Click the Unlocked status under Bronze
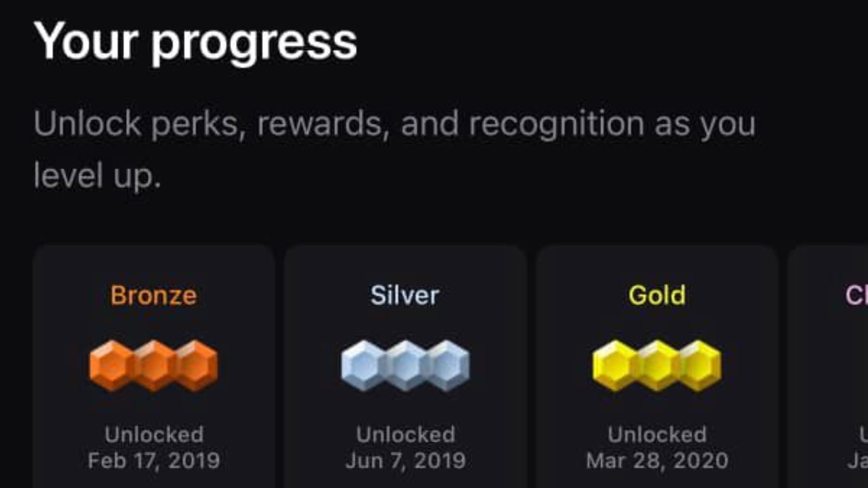868x488 pixels. click(x=154, y=434)
